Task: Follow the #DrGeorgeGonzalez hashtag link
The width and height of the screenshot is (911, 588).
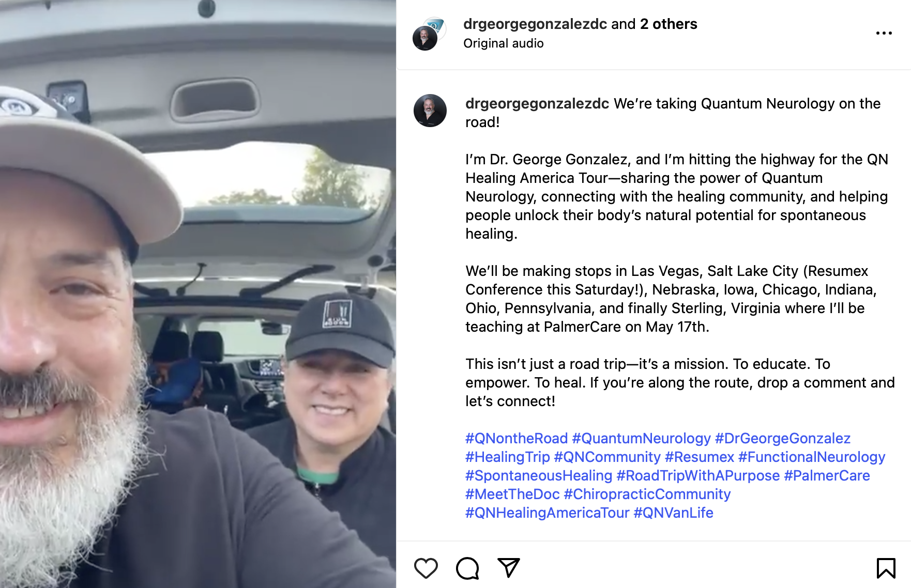Action: [782, 438]
